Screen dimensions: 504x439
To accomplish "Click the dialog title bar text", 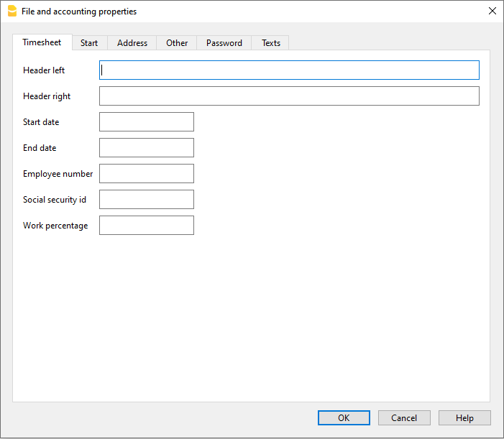I will 79,11.
